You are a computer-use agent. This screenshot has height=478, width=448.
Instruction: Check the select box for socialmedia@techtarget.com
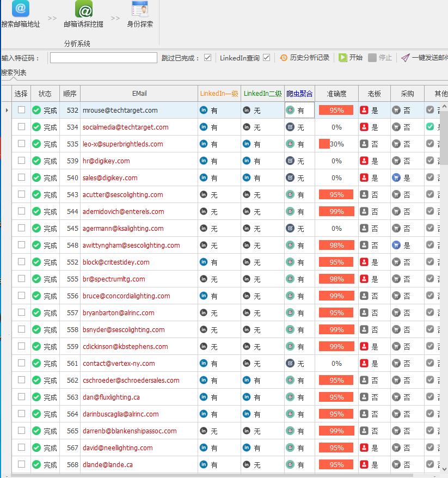click(x=21, y=127)
